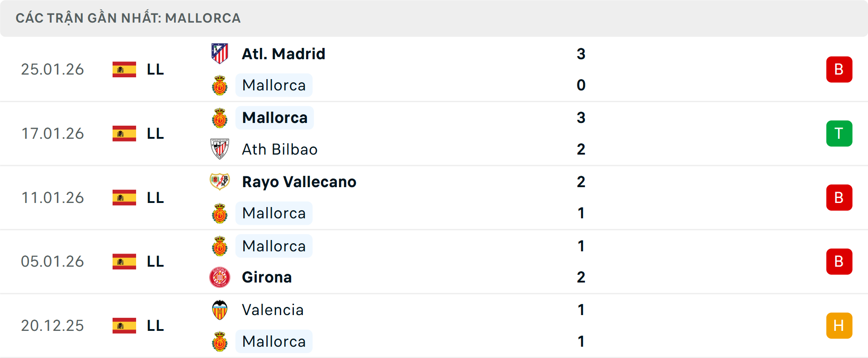
Task: Open the Girona team link
Action: (267, 277)
